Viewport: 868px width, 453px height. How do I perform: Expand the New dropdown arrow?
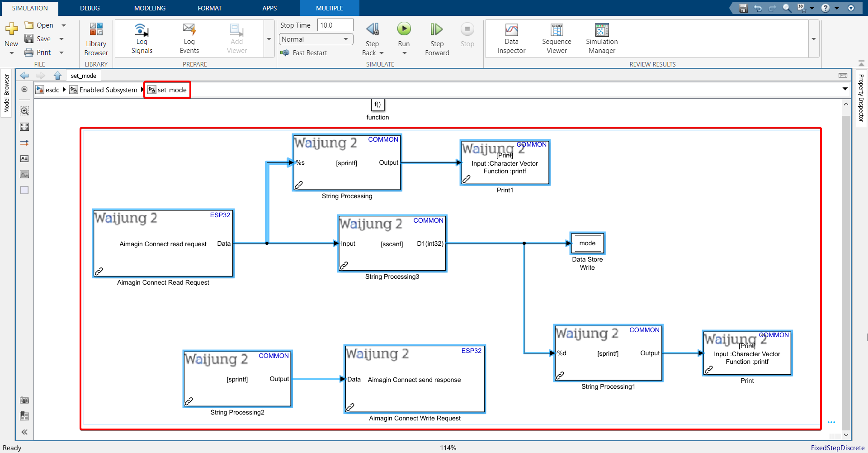(x=11, y=53)
